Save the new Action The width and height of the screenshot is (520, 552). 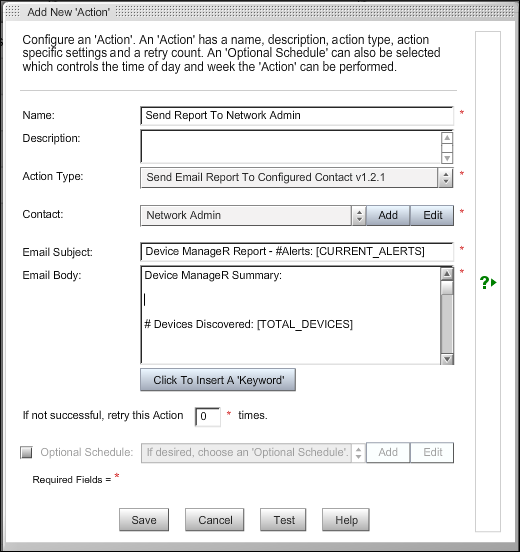pos(144,520)
